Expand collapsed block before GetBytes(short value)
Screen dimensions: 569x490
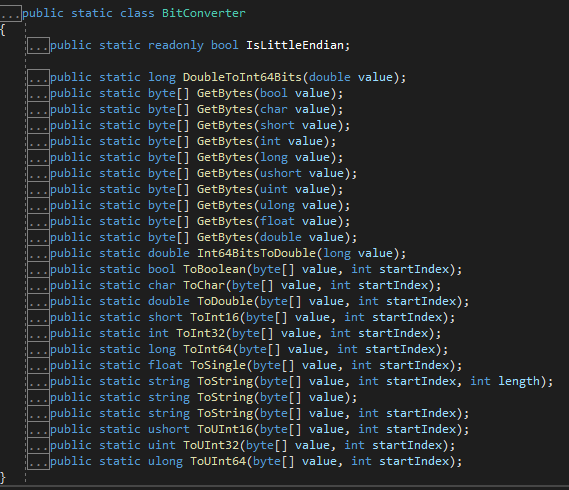point(38,125)
